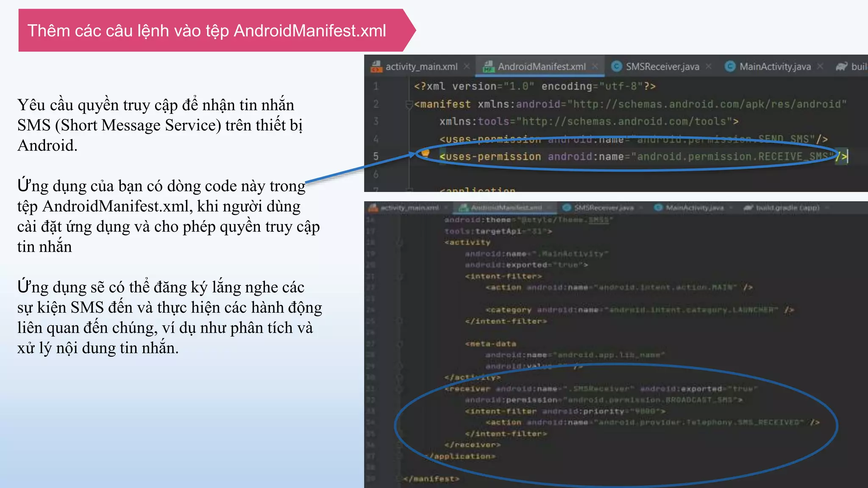
Task: Open the build.gradle (app) tab in lower editor
Action: (787, 208)
